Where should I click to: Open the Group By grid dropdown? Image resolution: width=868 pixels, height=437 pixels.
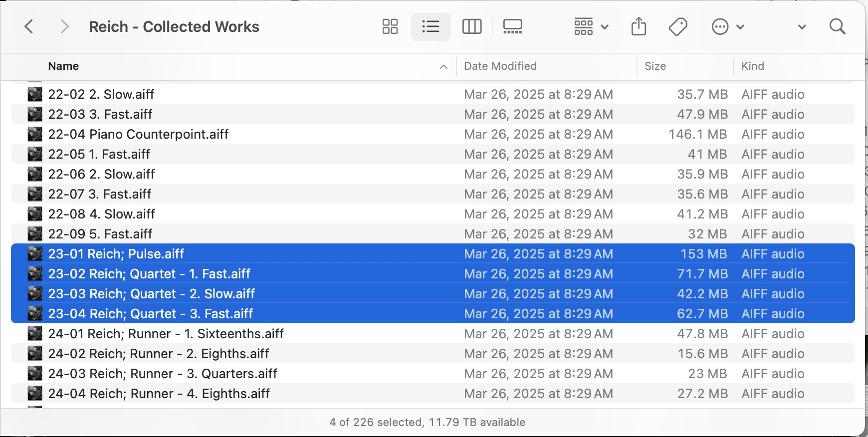pyautogui.click(x=591, y=26)
